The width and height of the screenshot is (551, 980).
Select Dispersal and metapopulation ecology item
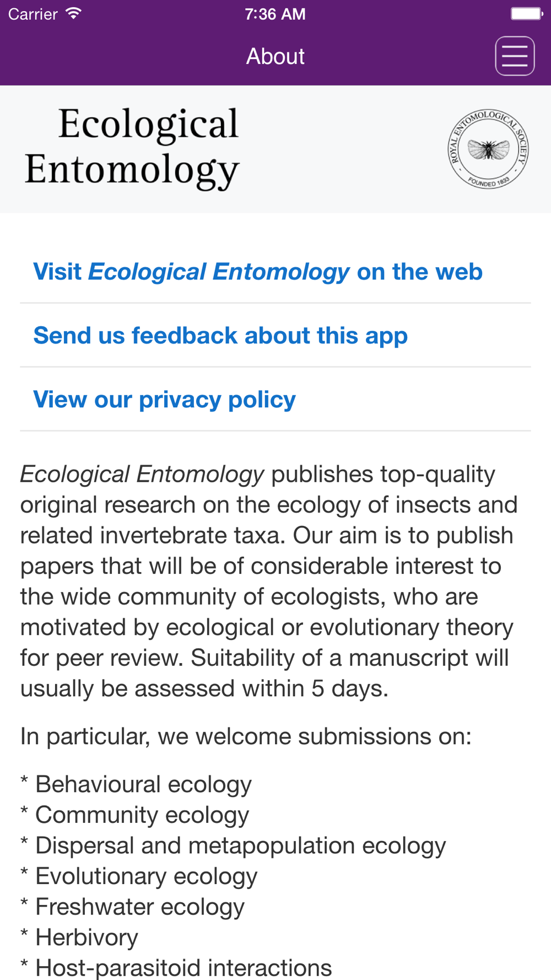coord(233,846)
